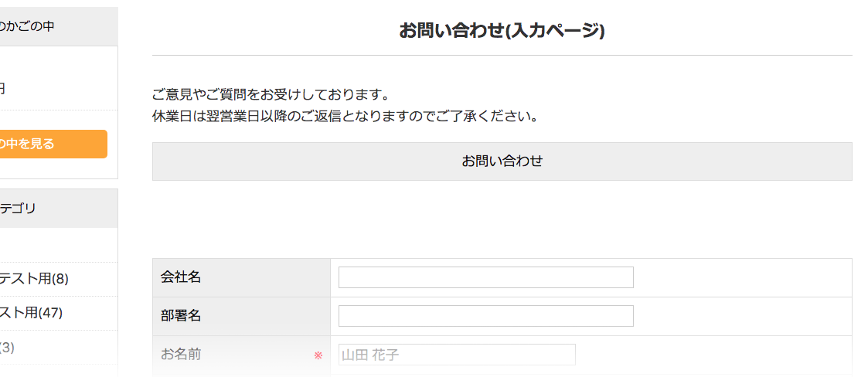Click the かごの中 sidebar header
This screenshot has height=377, width=868.
[28, 26]
